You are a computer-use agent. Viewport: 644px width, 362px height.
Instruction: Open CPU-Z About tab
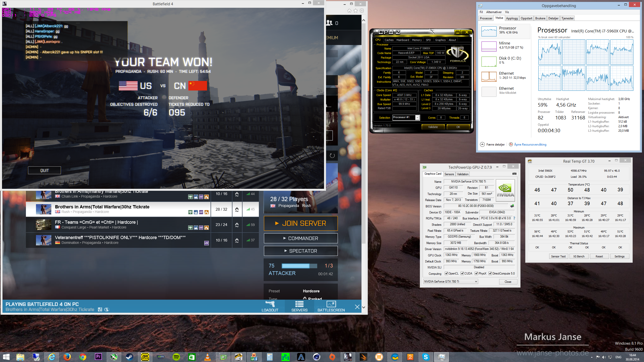(x=452, y=40)
